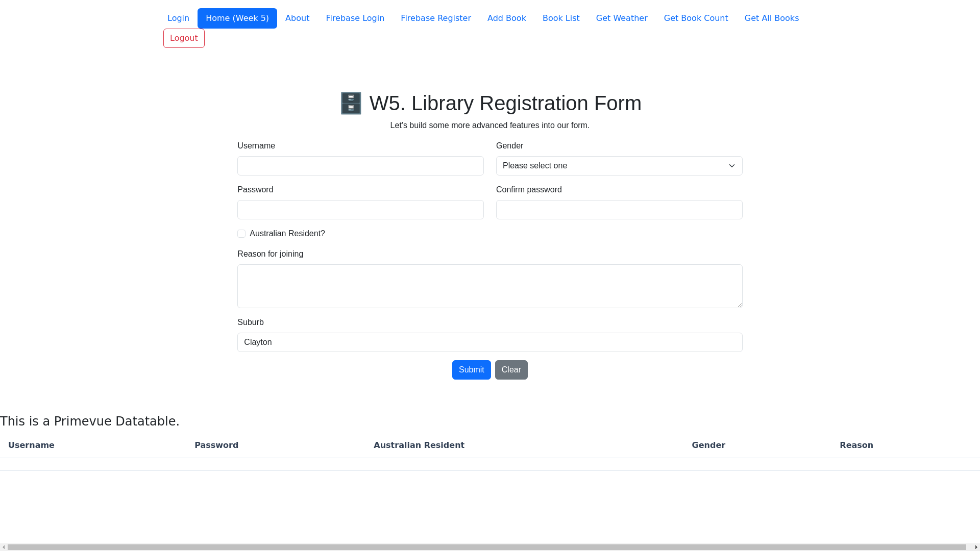The height and width of the screenshot is (551, 980).
Task: Click the Australian Resident? label text
Action: [x=287, y=234]
